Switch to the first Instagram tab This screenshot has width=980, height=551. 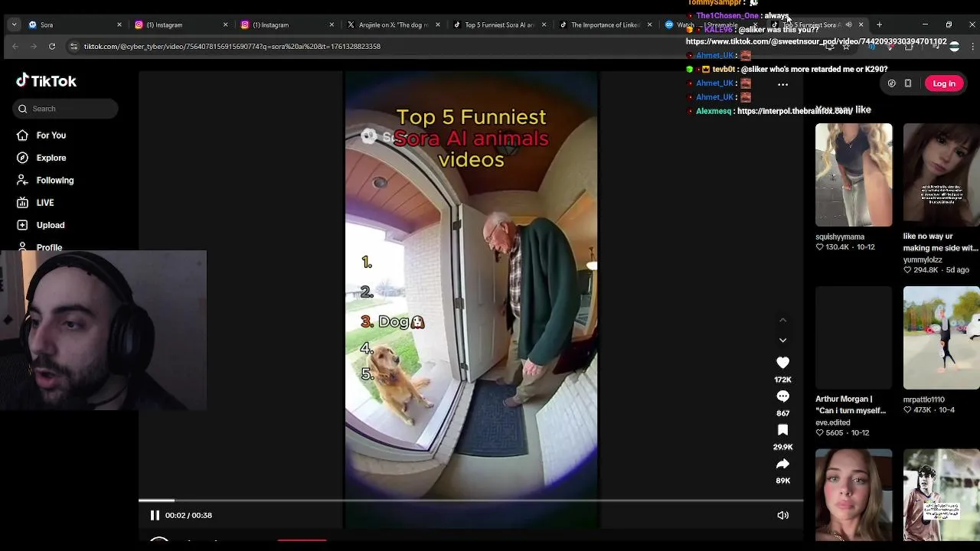click(180, 24)
